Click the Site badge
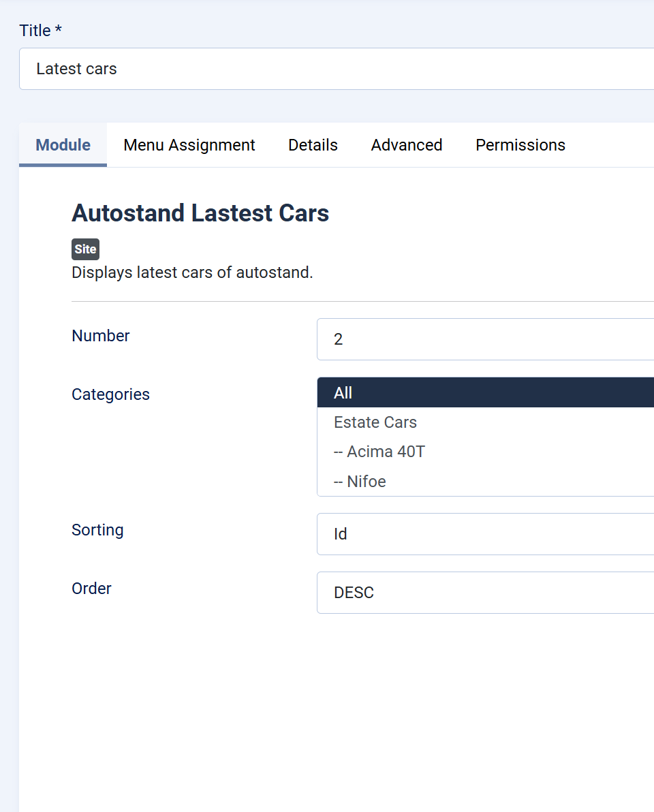Screen dimensions: 654x812 (x=85, y=249)
